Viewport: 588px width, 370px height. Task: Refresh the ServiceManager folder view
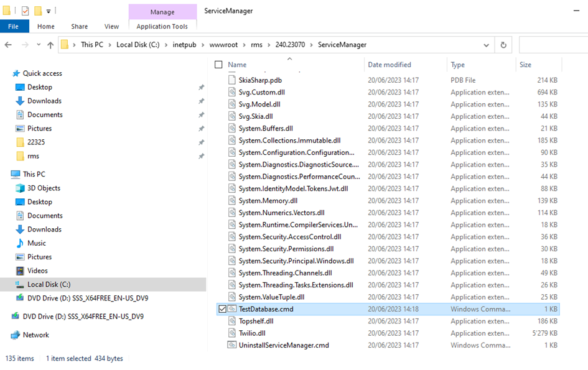pos(503,45)
